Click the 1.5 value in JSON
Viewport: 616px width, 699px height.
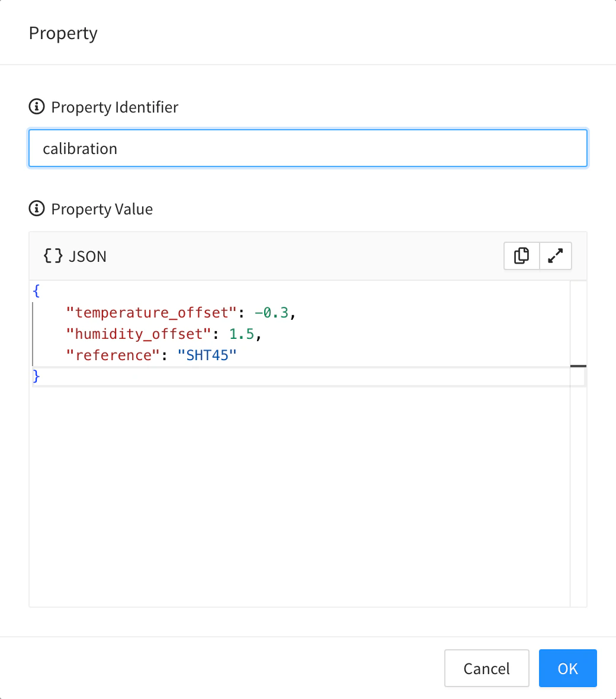pos(242,334)
